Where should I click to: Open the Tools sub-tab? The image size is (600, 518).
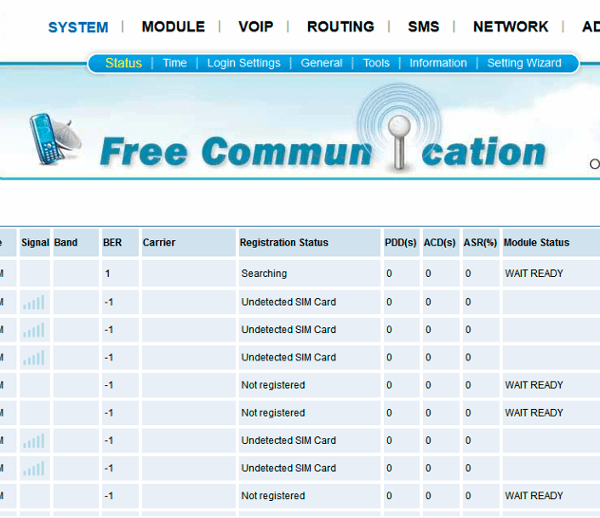[376, 63]
